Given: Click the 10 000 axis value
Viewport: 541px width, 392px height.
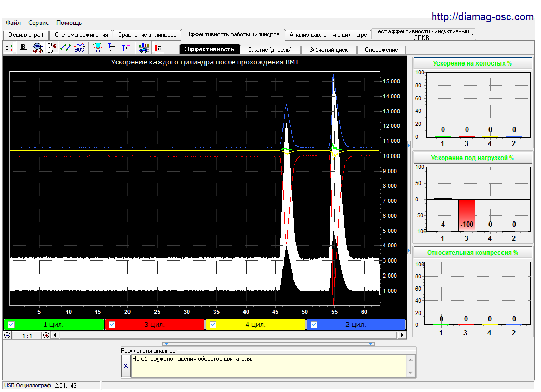Looking at the screenshot, I should click(x=391, y=156).
